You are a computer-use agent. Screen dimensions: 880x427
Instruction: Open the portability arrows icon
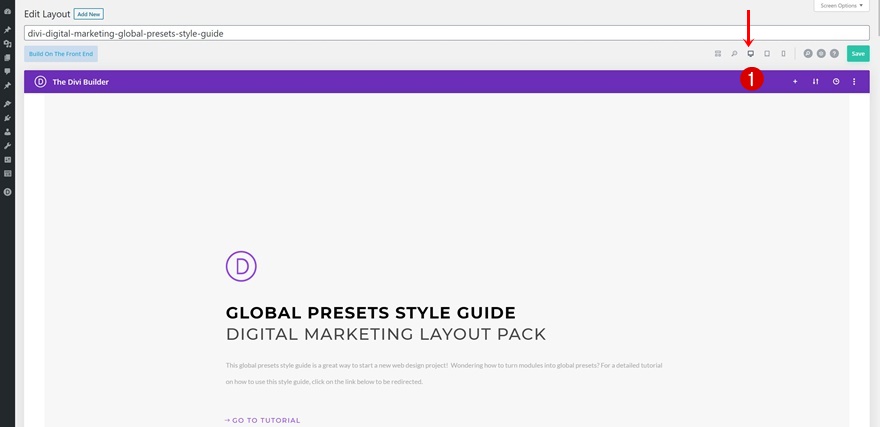pyautogui.click(x=815, y=82)
